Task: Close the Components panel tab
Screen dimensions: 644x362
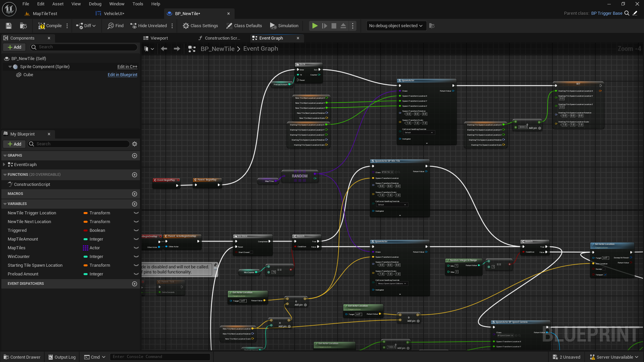Action: point(49,38)
